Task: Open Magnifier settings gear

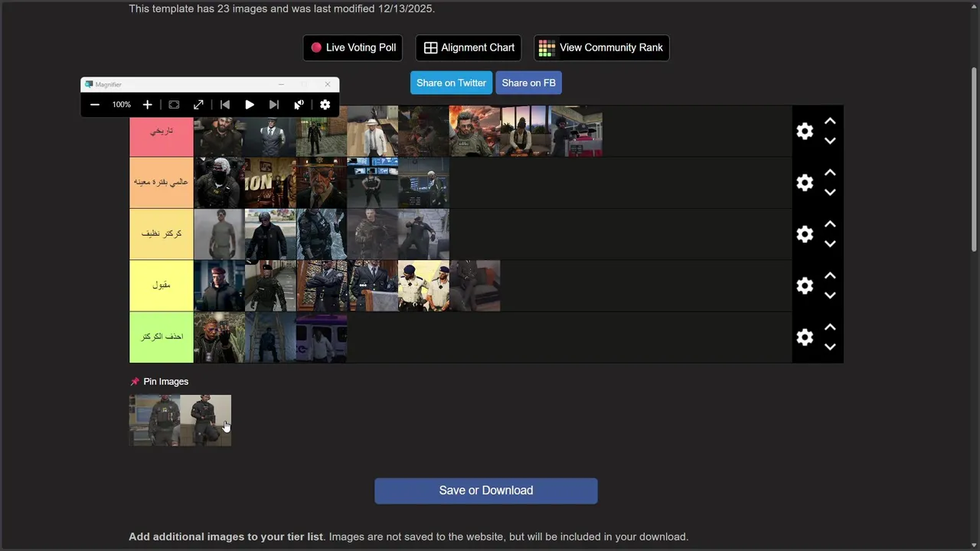Action: (325, 105)
